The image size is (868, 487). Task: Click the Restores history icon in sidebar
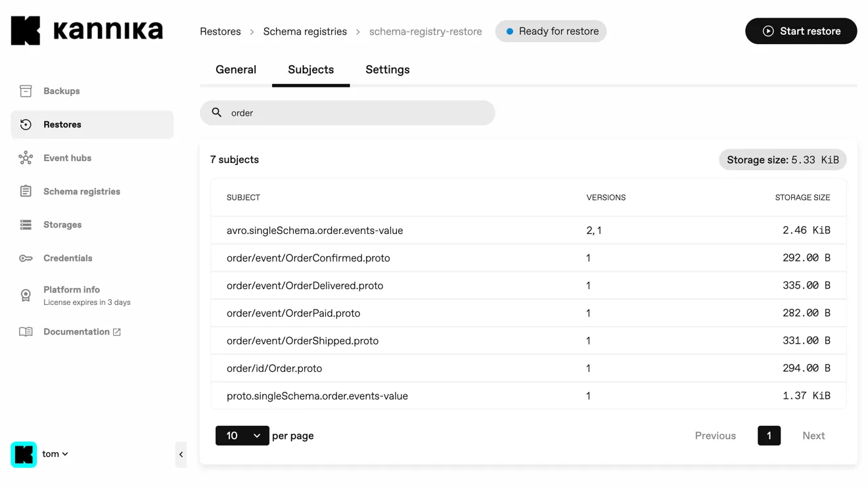click(26, 124)
